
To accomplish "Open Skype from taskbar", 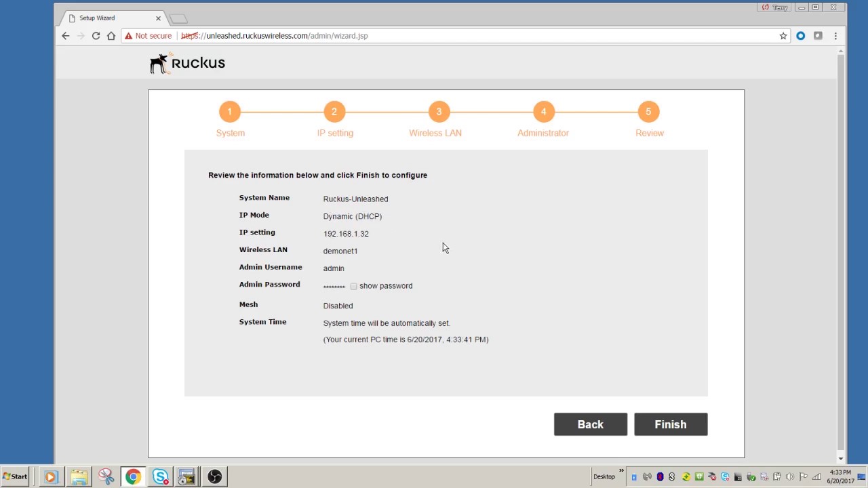I will (160, 476).
